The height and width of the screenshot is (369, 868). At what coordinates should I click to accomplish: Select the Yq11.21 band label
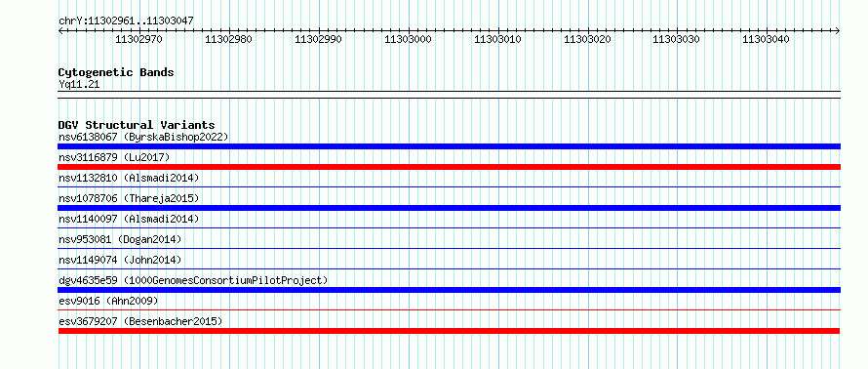point(79,85)
